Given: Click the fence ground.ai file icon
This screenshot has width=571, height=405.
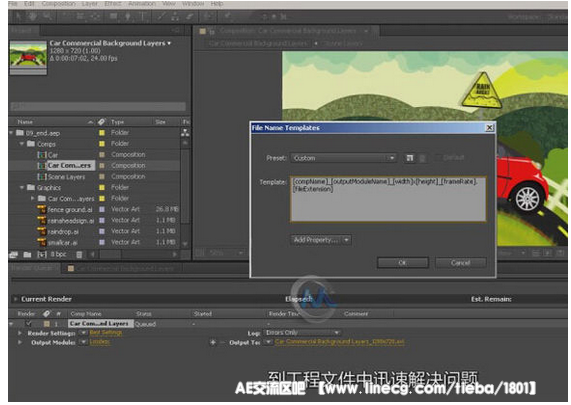Looking at the screenshot, I should (x=42, y=209).
